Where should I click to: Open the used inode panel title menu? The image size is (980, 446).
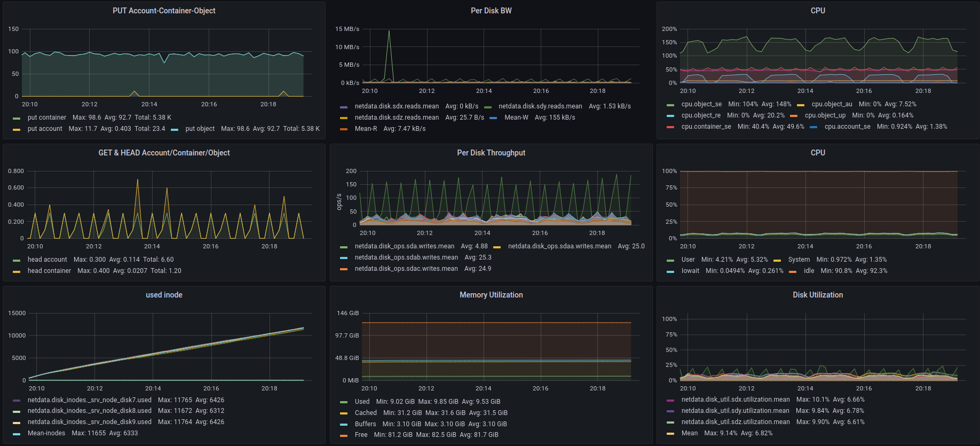click(x=164, y=295)
